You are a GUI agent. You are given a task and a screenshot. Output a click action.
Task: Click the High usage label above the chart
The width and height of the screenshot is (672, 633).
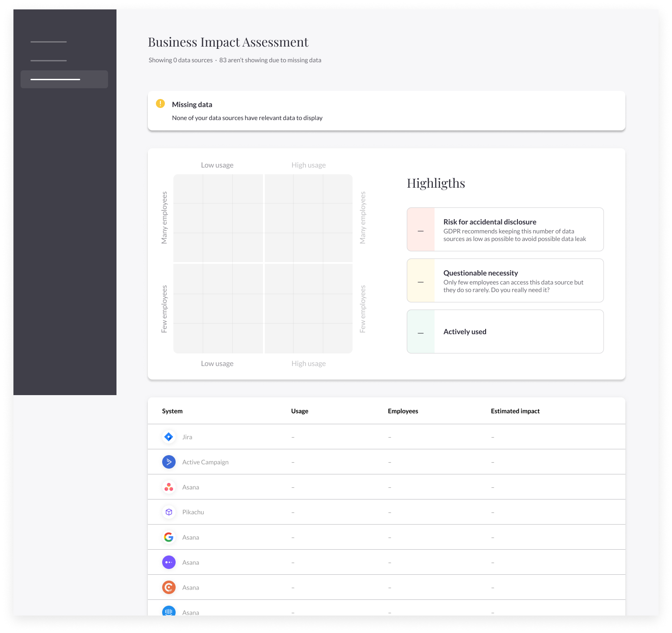coord(309,165)
